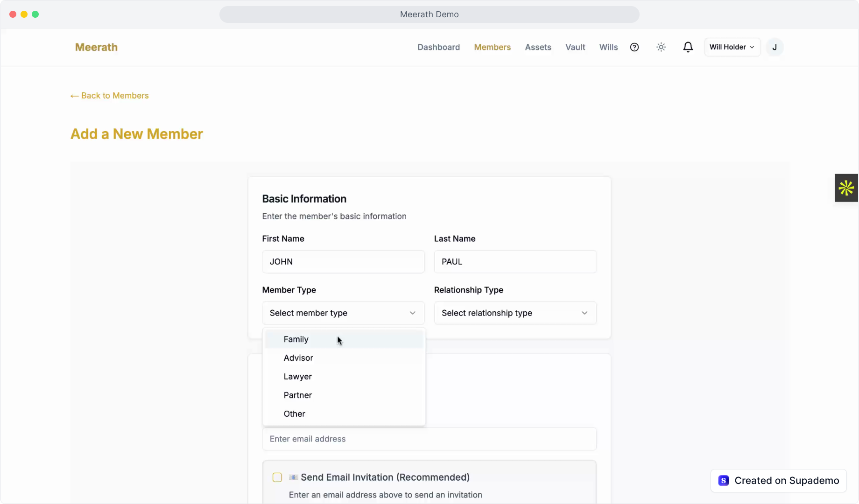Click the Meerath Demo address bar
Screen dimensions: 859x504
tap(429, 14)
